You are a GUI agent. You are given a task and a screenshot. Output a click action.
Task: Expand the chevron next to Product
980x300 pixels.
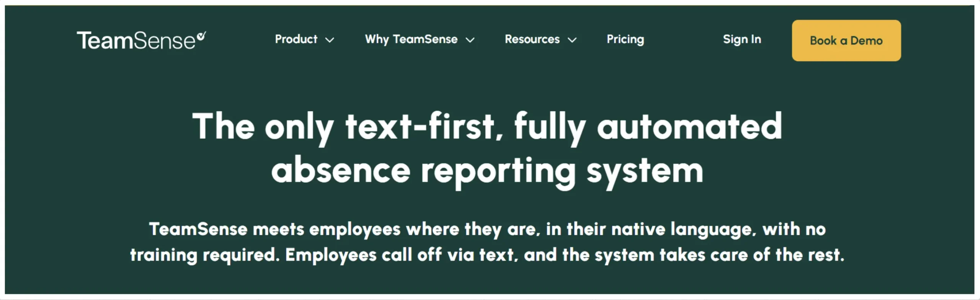pos(330,40)
